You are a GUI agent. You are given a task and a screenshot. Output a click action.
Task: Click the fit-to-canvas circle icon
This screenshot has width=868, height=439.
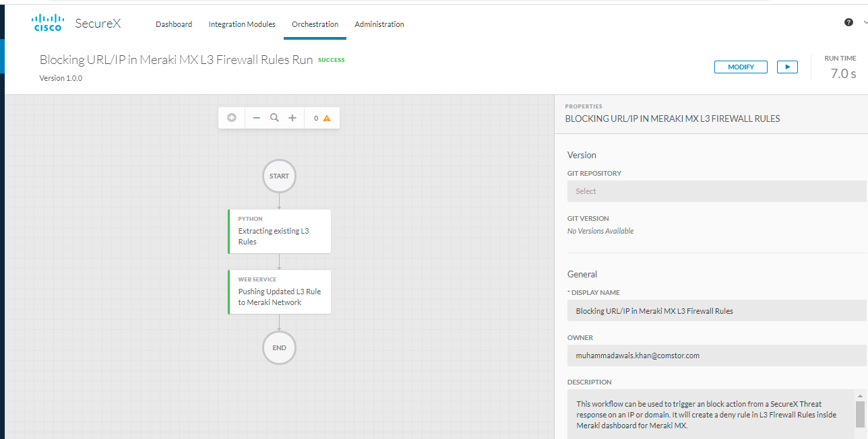point(232,118)
